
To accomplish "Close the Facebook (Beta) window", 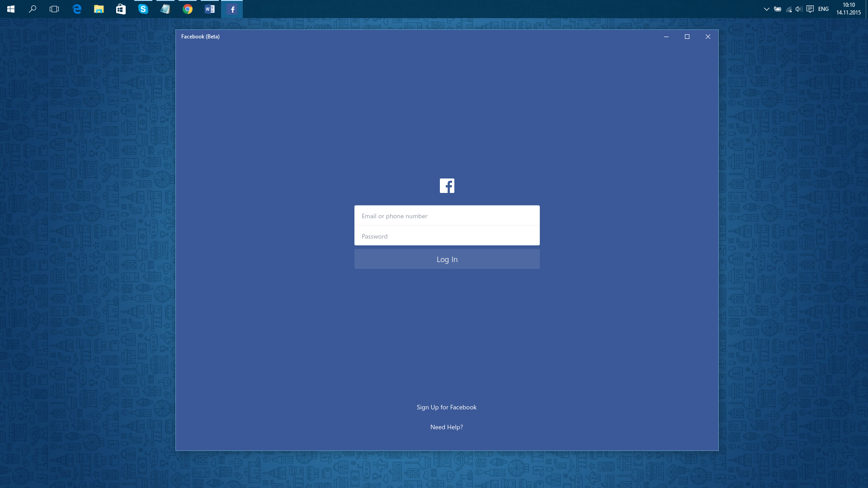I will 708,37.
